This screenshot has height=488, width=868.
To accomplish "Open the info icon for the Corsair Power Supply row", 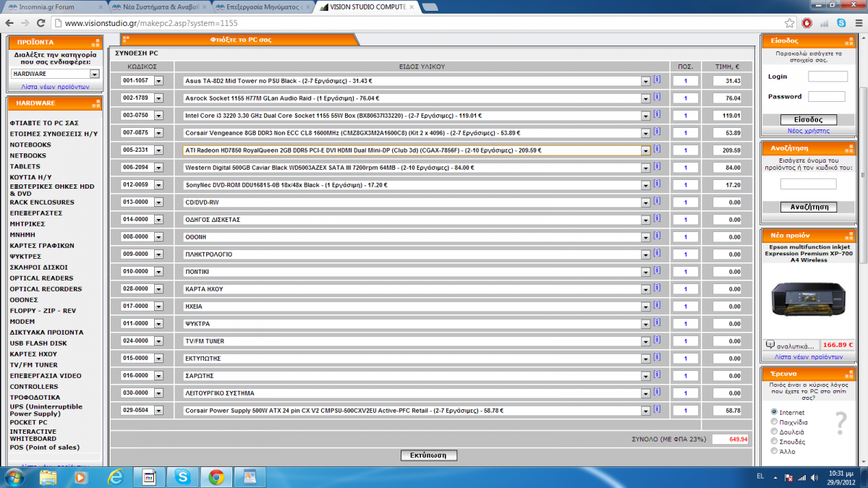I will tap(657, 409).
